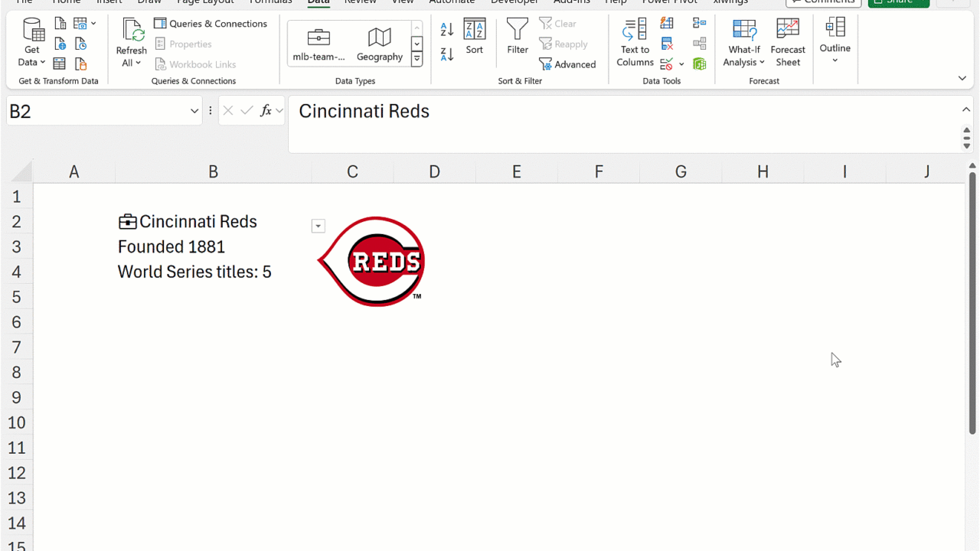Select the Flash Fill icon
Screen dimensions: 980x551
click(667, 24)
